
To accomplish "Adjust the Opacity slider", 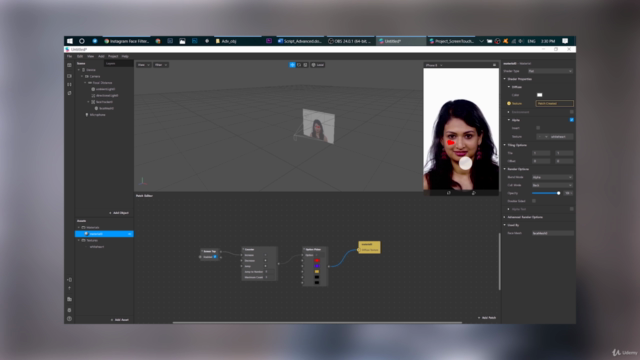I will (546, 193).
